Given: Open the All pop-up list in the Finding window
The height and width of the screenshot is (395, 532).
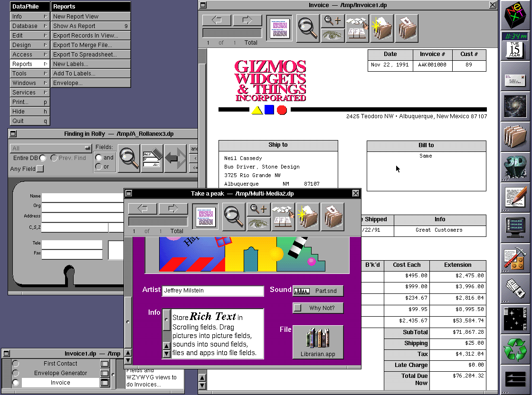Looking at the screenshot, I should pos(51,148).
